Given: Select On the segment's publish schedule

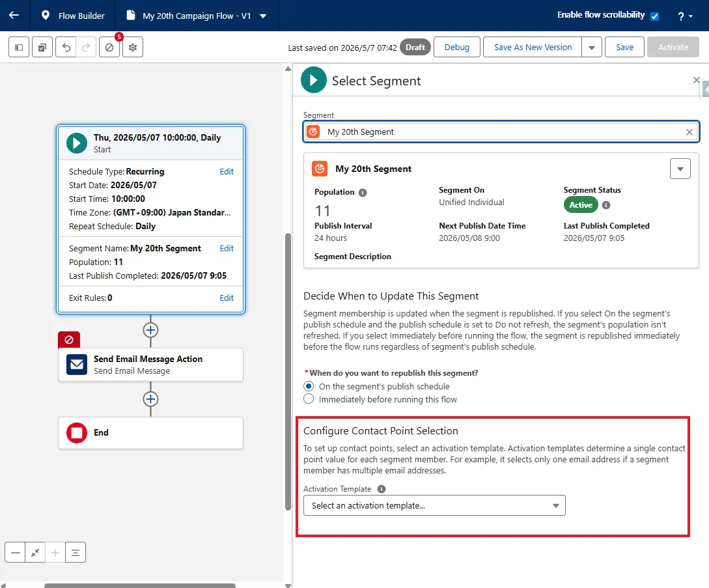Looking at the screenshot, I should [309, 386].
